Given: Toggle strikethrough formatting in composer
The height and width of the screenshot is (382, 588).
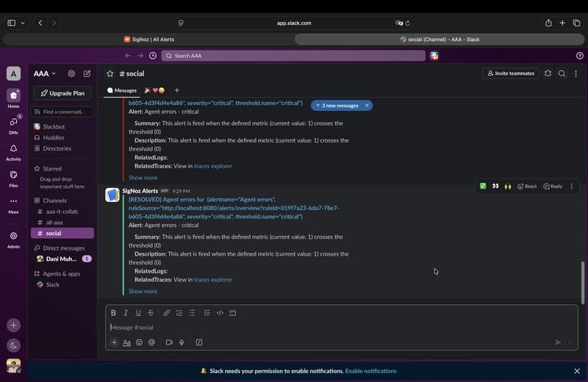Looking at the screenshot, I should [151, 313].
